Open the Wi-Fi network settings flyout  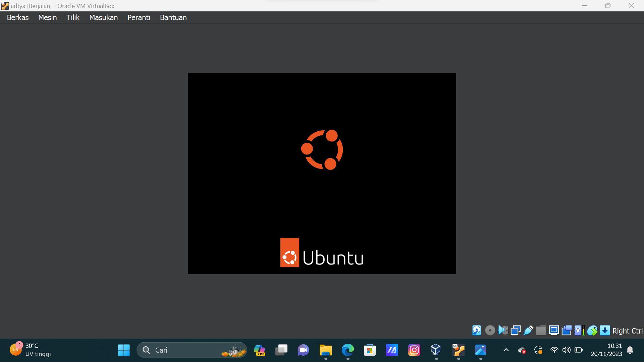pyautogui.click(x=554, y=350)
